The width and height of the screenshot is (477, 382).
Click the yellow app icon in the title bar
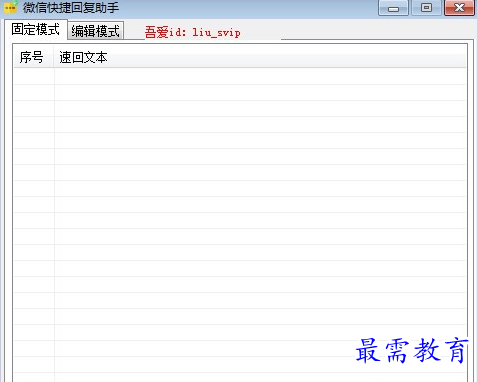point(10,7)
